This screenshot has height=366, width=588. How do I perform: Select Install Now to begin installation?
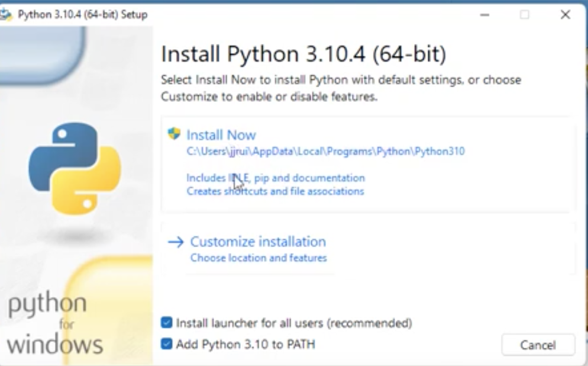click(x=222, y=135)
